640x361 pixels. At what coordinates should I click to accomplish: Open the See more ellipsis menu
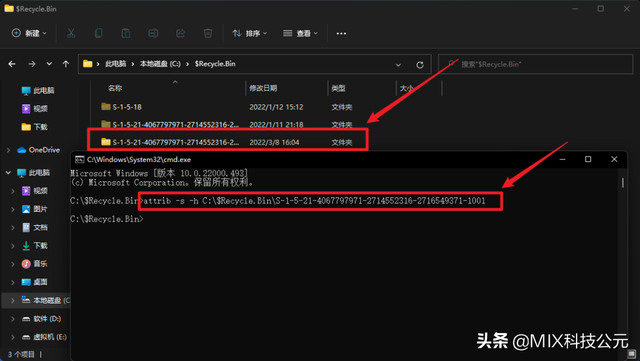click(x=341, y=33)
